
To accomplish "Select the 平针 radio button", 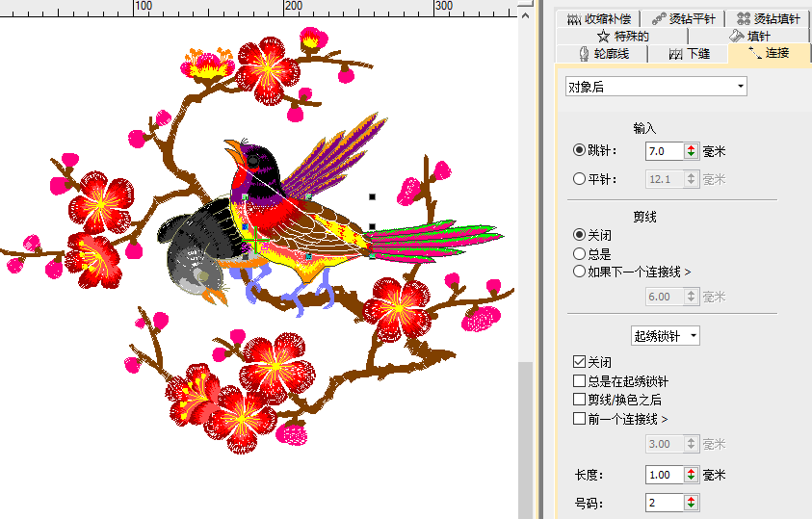I will point(579,179).
